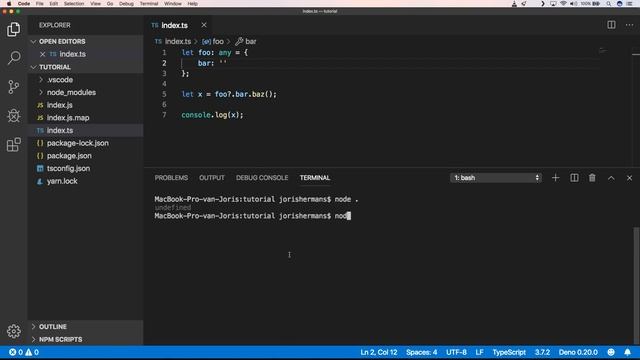Open the Help menu

coord(193,3)
